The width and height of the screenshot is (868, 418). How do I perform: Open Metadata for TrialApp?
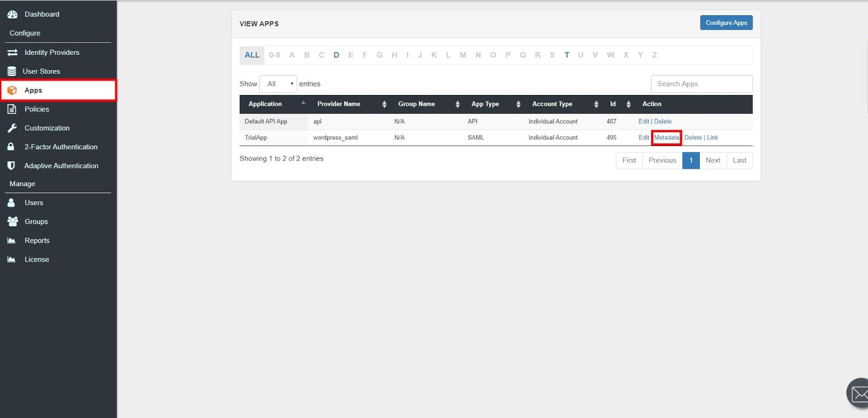point(666,138)
